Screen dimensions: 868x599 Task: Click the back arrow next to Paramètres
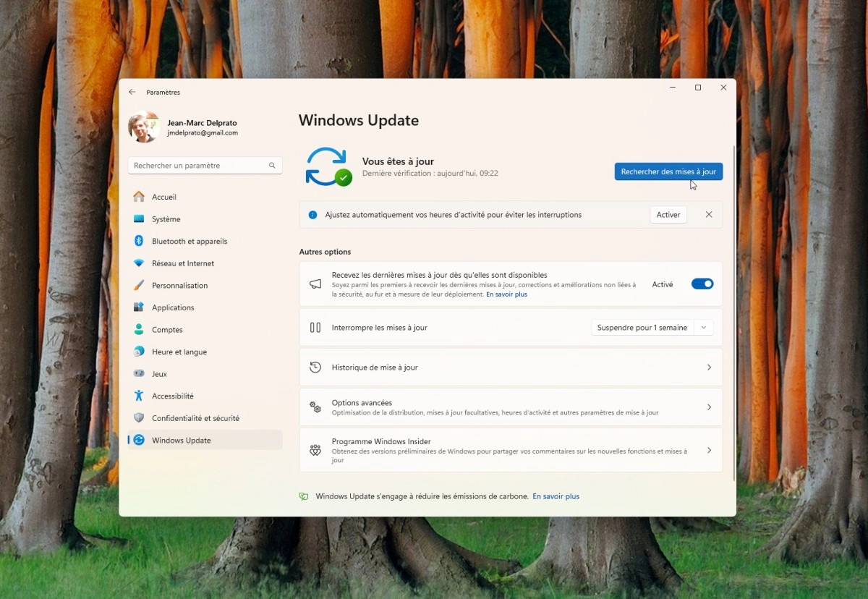132,92
